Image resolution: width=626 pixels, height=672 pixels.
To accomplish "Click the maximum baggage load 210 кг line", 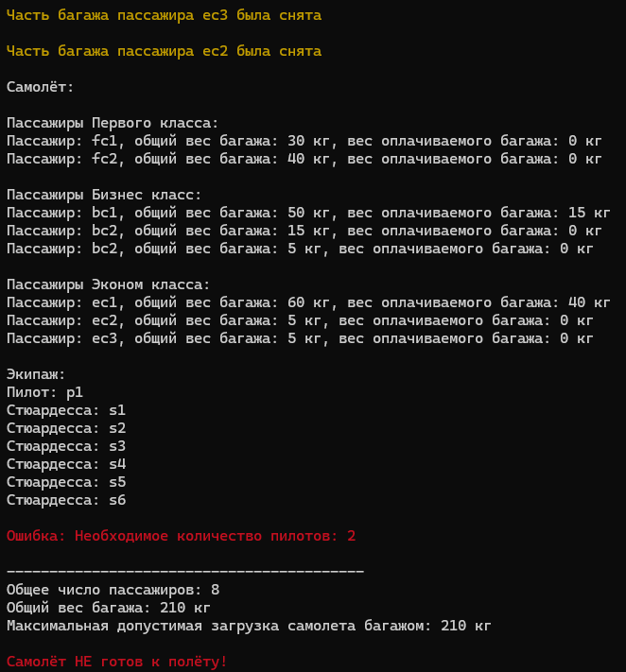I will pyautogui.click(x=249, y=626).
